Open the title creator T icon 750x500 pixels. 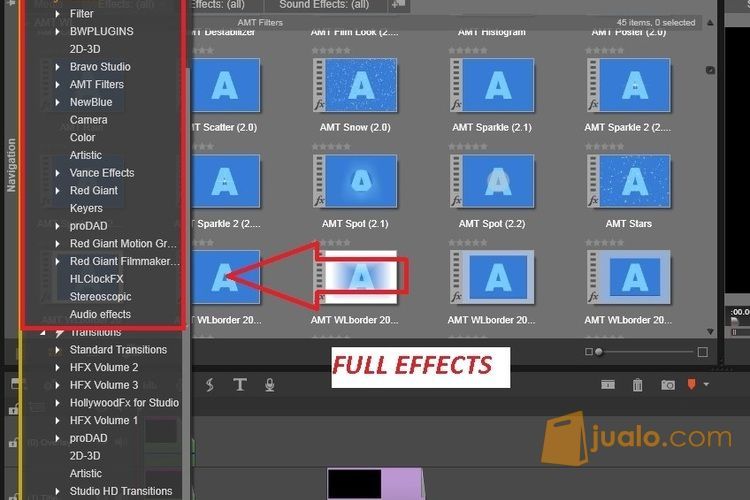click(x=240, y=385)
